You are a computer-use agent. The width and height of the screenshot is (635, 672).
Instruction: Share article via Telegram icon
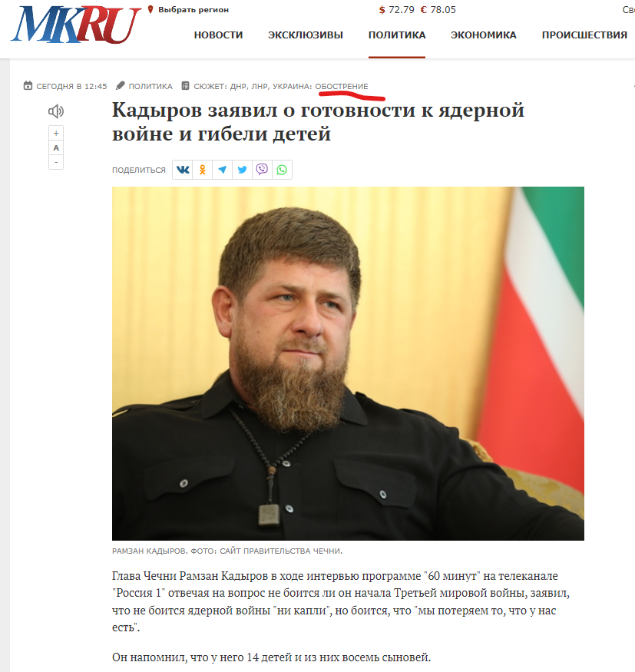pos(223,170)
